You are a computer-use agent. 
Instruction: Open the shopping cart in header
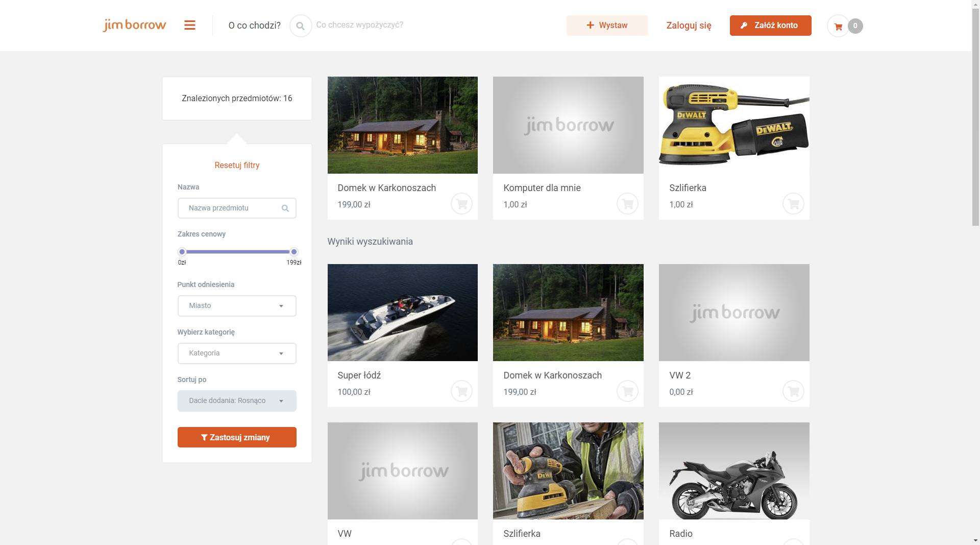click(x=838, y=26)
